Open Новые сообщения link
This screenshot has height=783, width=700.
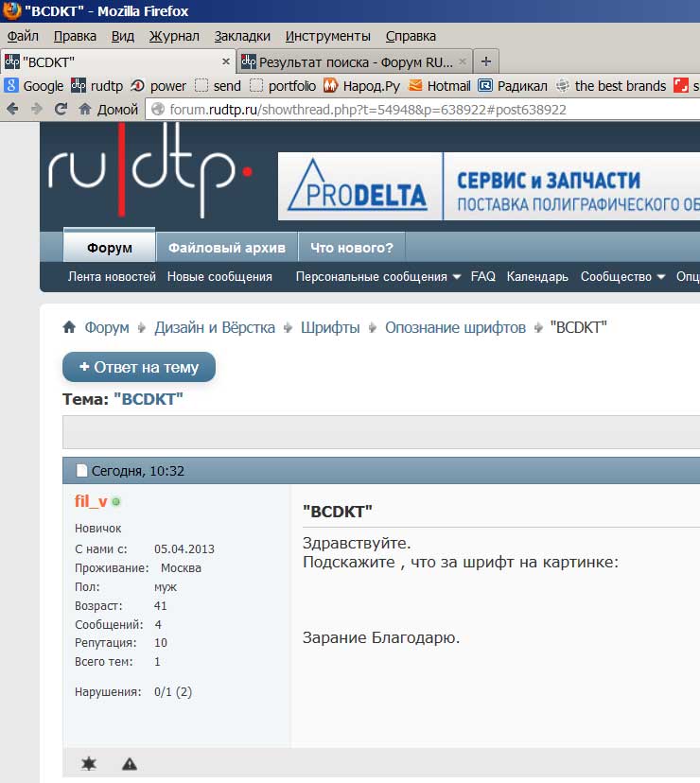point(219,276)
